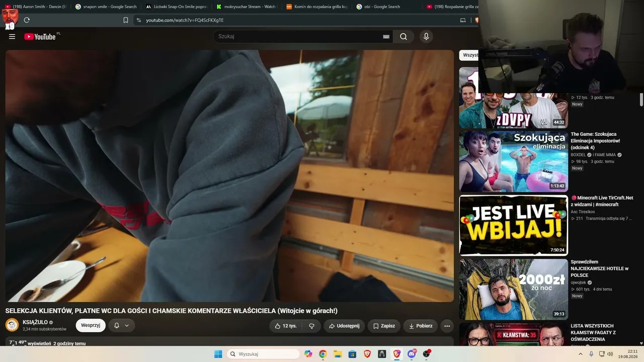Open Discord from the taskbar
The image size is (644, 362).
tap(412, 354)
